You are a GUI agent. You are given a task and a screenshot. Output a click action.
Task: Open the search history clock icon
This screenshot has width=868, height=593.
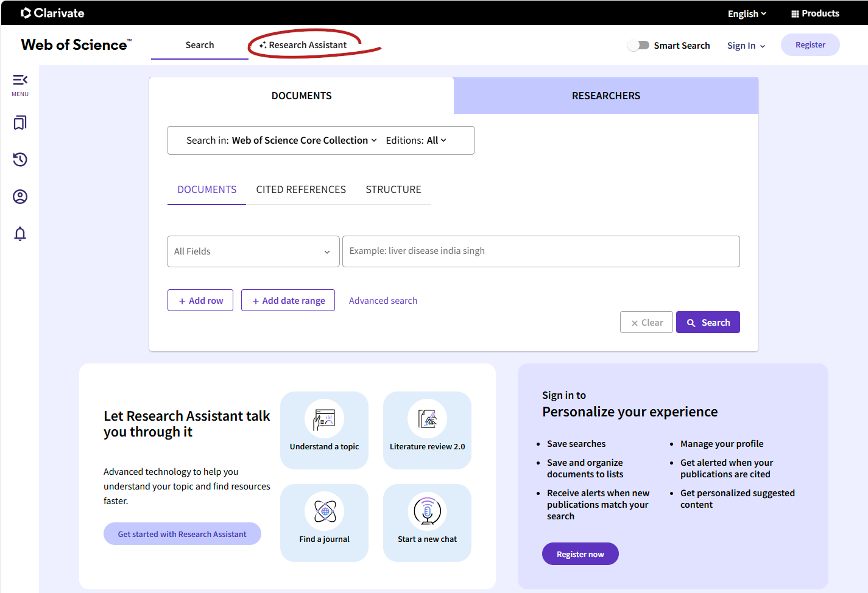coord(20,160)
